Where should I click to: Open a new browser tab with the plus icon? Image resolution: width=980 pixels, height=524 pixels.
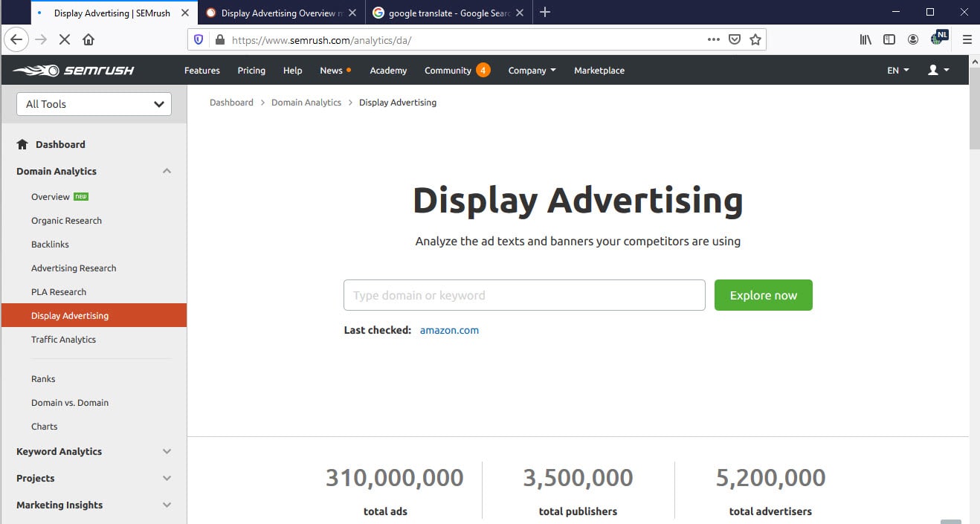(546, 12)
